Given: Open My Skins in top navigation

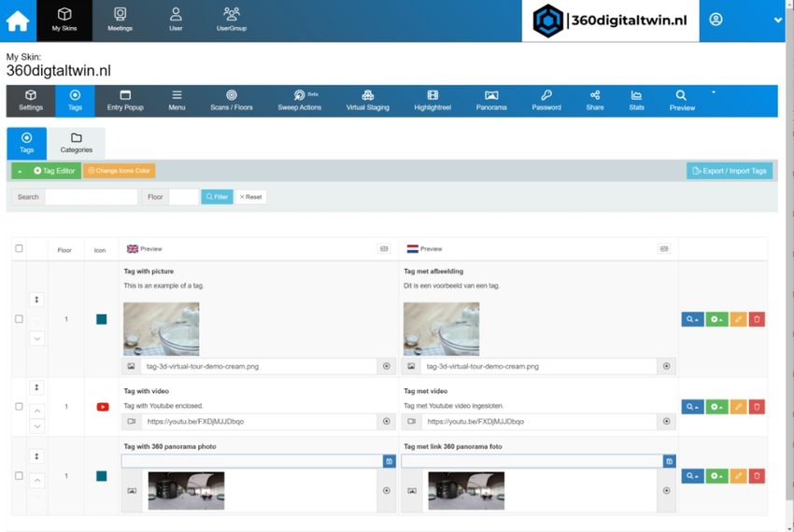Looking at the screenshot, I should [64, 21].
